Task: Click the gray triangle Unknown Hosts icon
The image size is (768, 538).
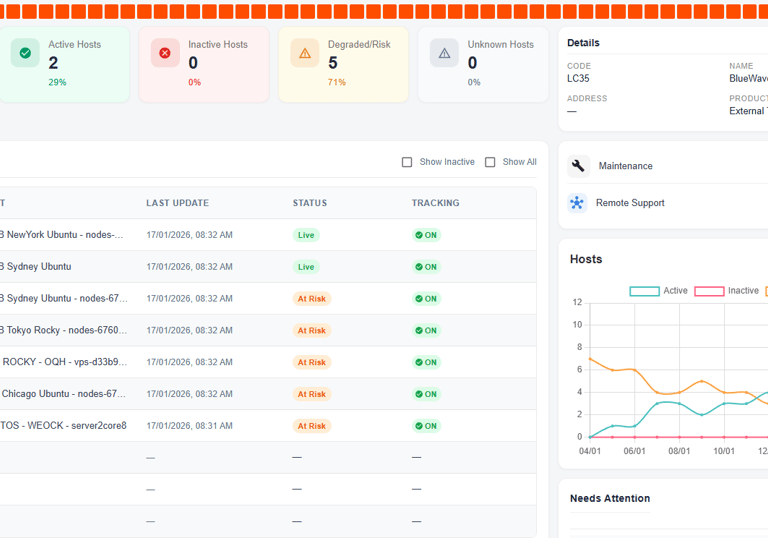Action: pyautogui.click(x=444, y=53)
